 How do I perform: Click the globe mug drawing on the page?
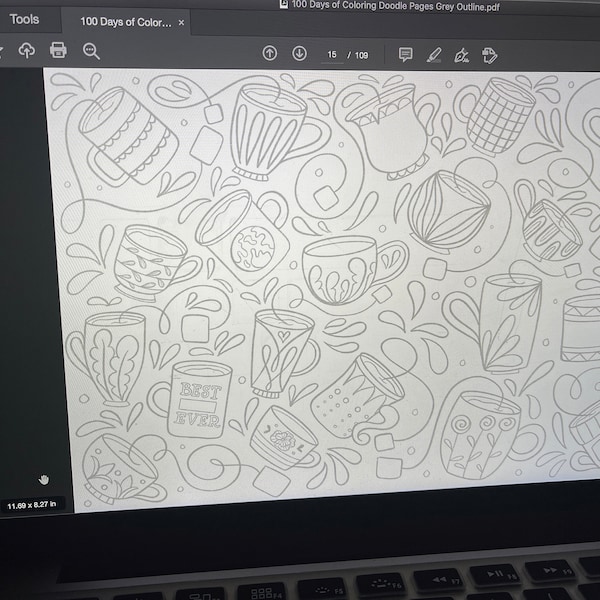242,236
